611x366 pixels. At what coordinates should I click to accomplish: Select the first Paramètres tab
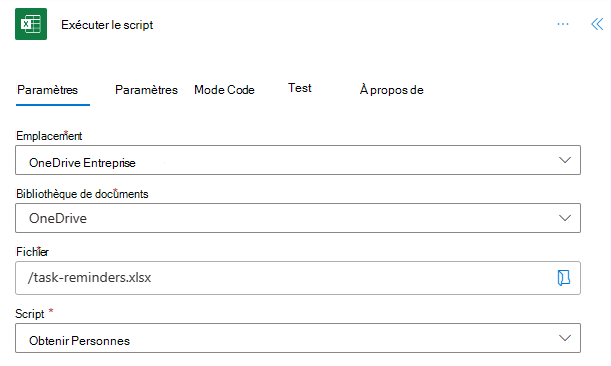pos(48,90)
